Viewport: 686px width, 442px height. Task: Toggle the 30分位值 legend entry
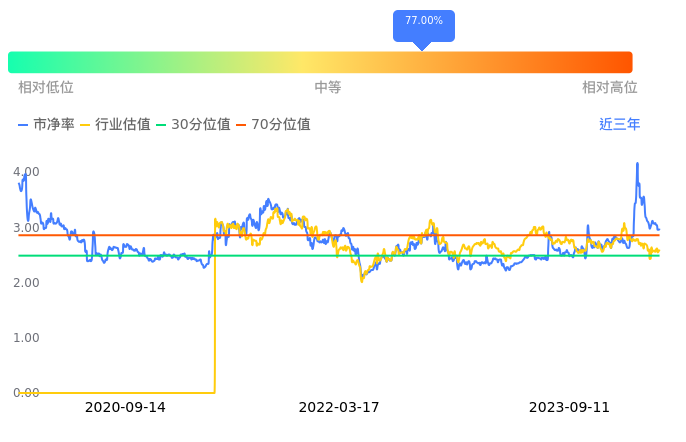coord(193,125)
